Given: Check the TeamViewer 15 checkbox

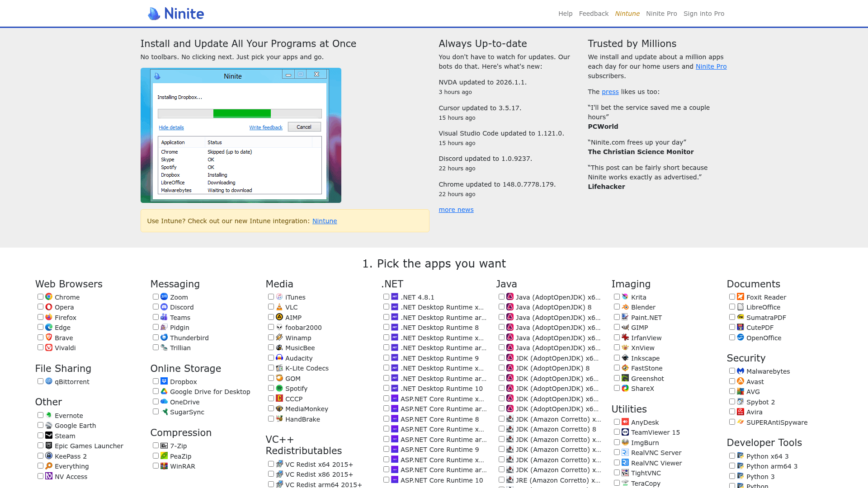Looking at the screenshot, I should 617,432.
